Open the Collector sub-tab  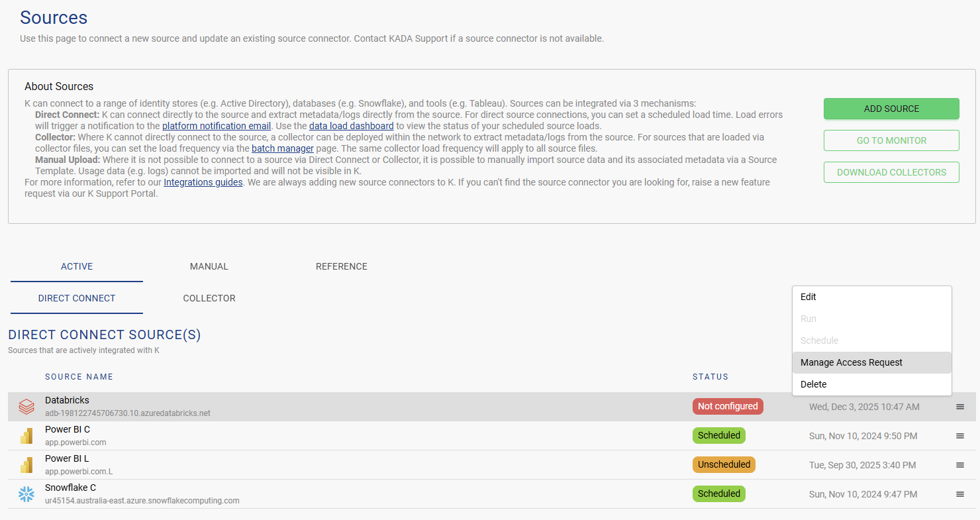tap(209, 298)
